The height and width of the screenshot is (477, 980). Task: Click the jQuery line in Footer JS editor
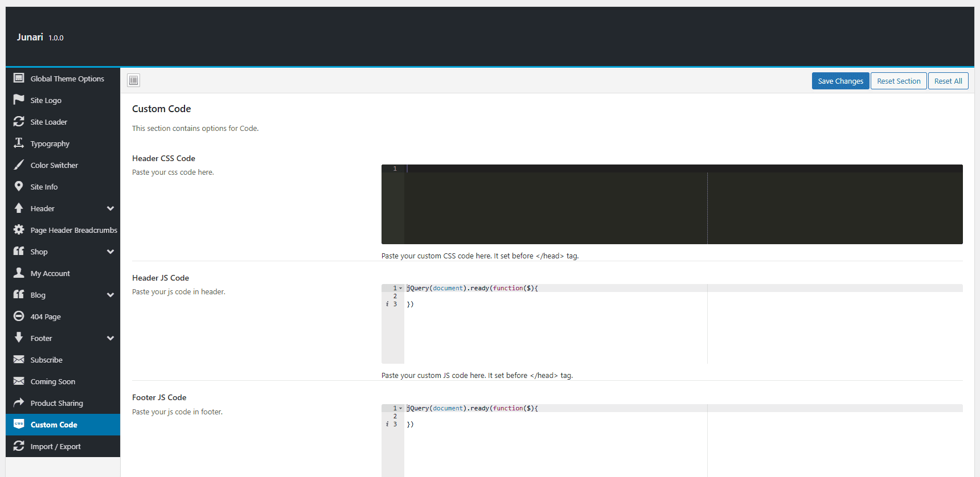(472, 408)
